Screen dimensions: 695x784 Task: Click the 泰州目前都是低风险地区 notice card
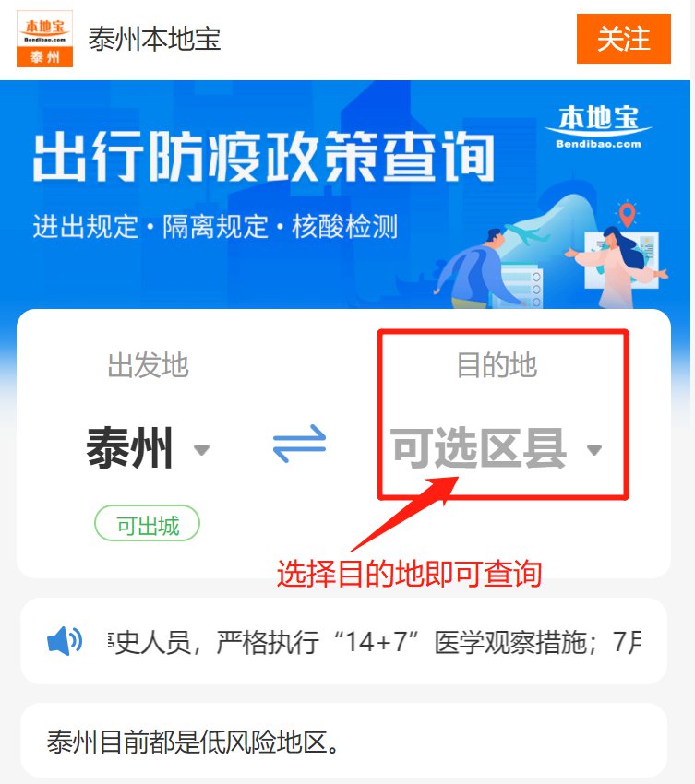[x=343, y=741]
